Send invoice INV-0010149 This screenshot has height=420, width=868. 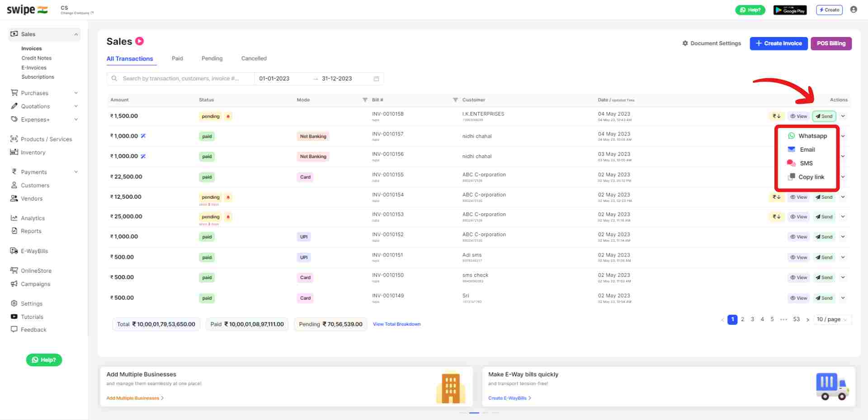coord(824,298)
